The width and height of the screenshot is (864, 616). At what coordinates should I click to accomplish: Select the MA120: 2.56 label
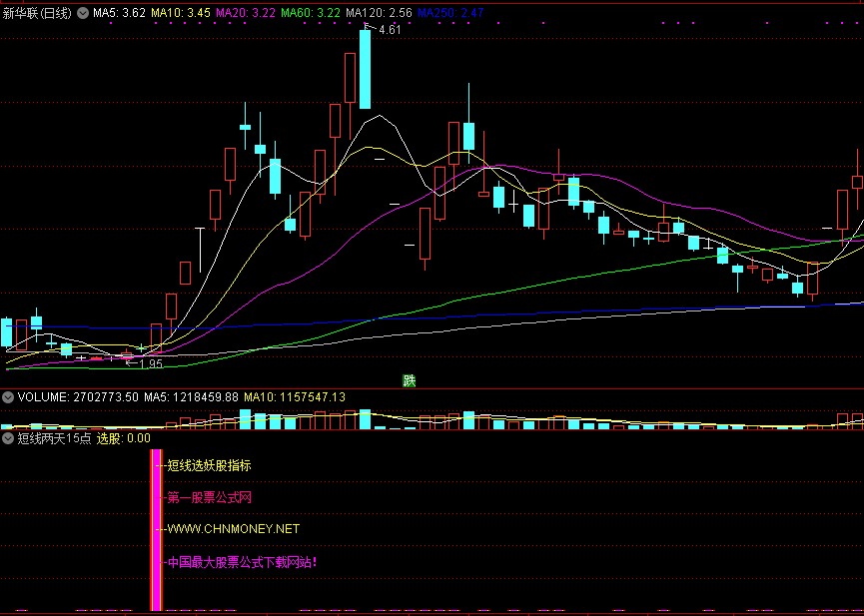pos(380,13)
